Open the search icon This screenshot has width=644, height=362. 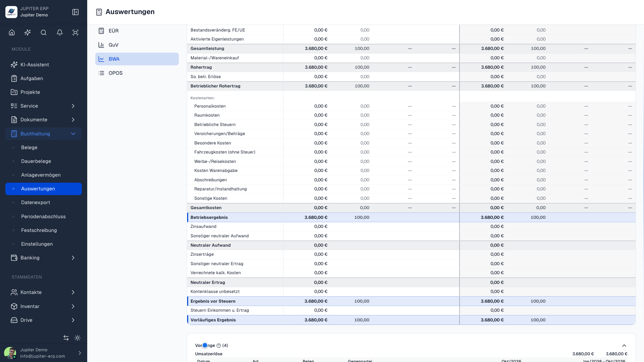pyautogui.click(x=44, y=33)
